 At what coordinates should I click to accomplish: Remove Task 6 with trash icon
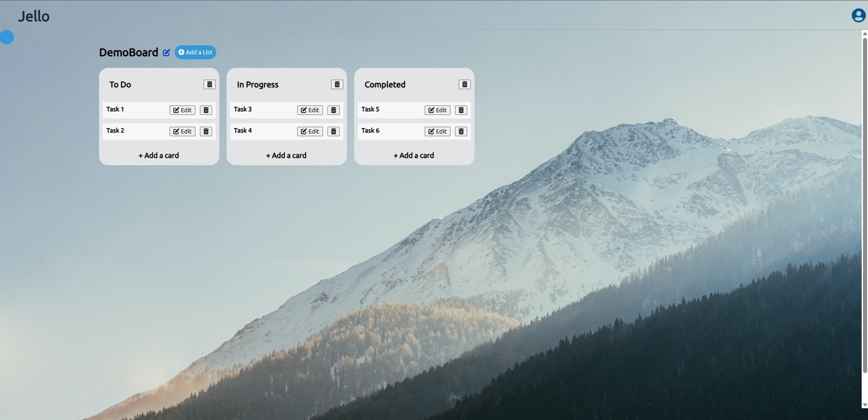(x=461, y=132)
